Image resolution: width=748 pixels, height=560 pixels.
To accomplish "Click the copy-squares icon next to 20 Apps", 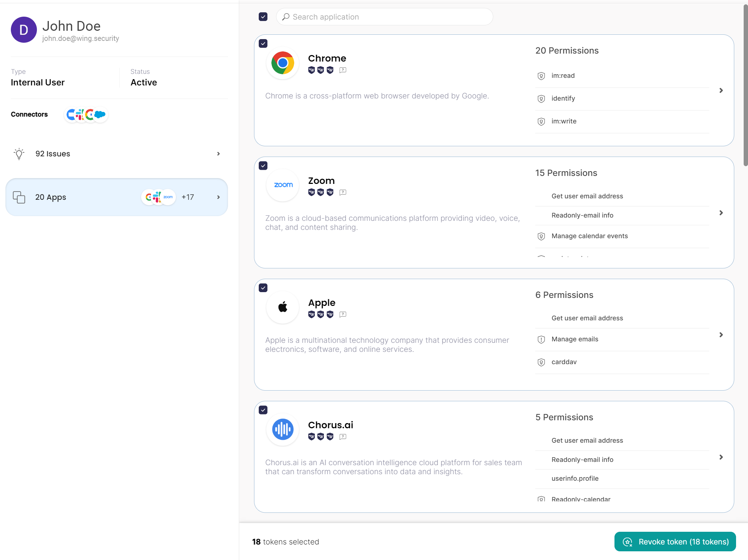I will coord(19,197).
